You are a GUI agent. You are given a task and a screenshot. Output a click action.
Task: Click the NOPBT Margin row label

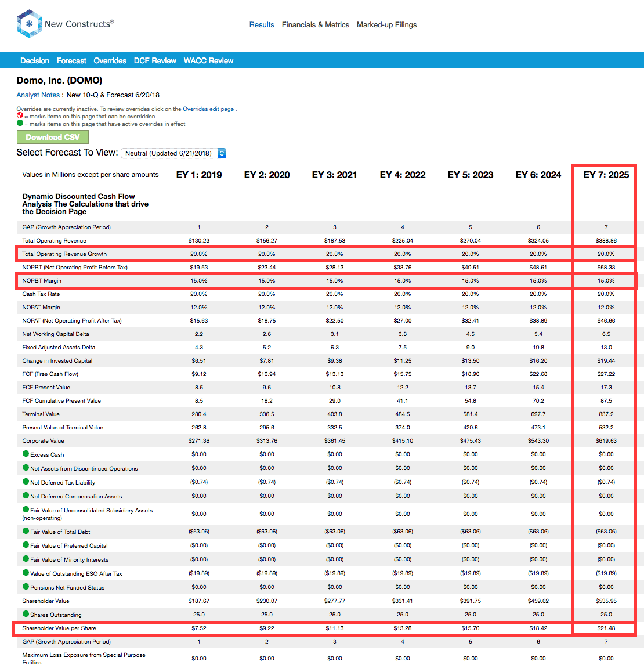point(42,281)
